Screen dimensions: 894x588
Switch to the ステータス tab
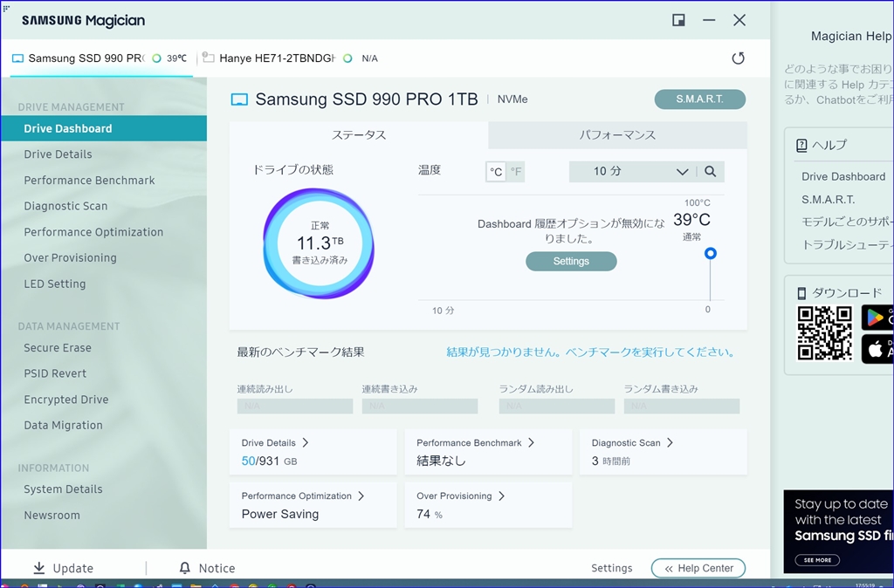359,135
